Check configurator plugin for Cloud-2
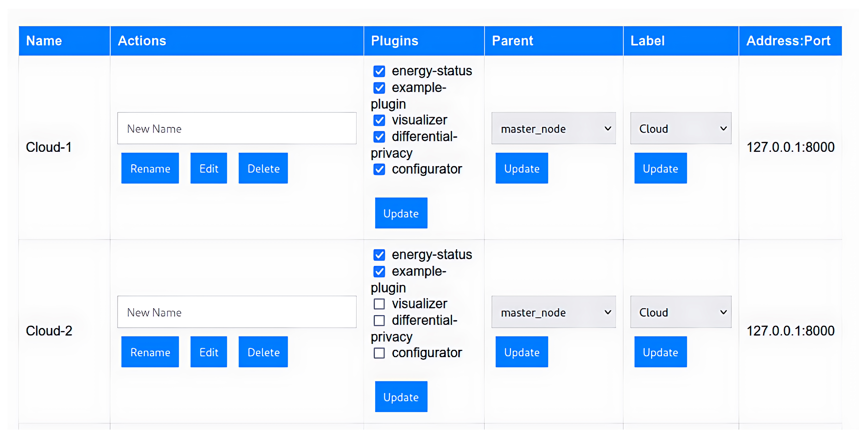868x439 pixels. pos(379,353)
